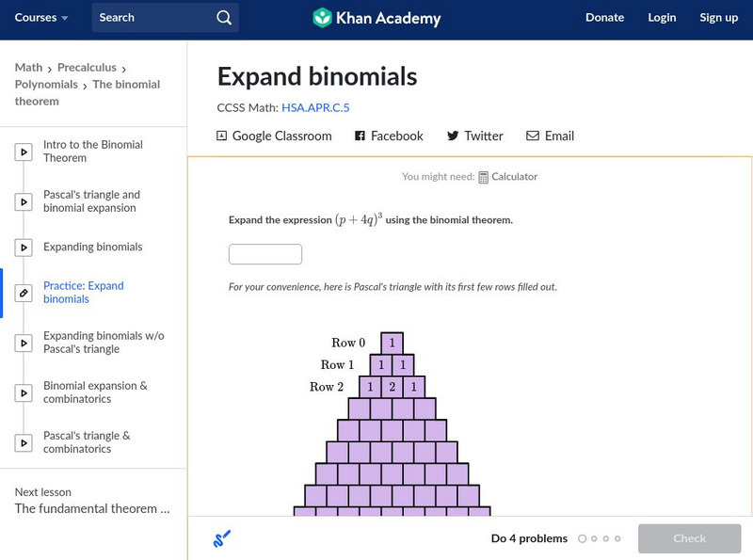Share the exercise on Twitter
The height and width of the screenshot is (560, 753).
tap(474, 136)
